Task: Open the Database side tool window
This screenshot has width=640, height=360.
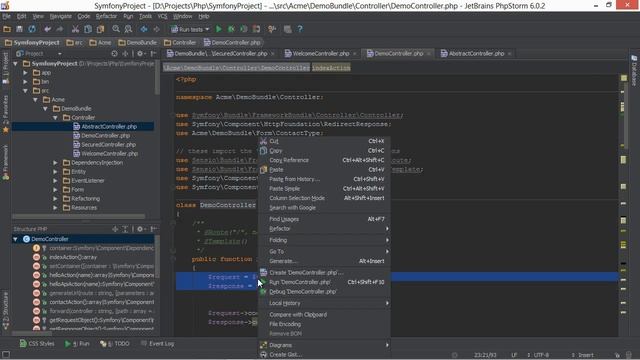Action: pos(634,71)
